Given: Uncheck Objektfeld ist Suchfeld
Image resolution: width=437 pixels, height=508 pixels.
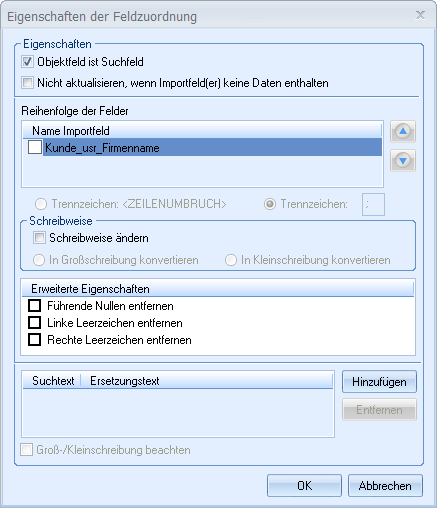Looking at the screenshot, I should pyautogui.click(x=27, y=62).
